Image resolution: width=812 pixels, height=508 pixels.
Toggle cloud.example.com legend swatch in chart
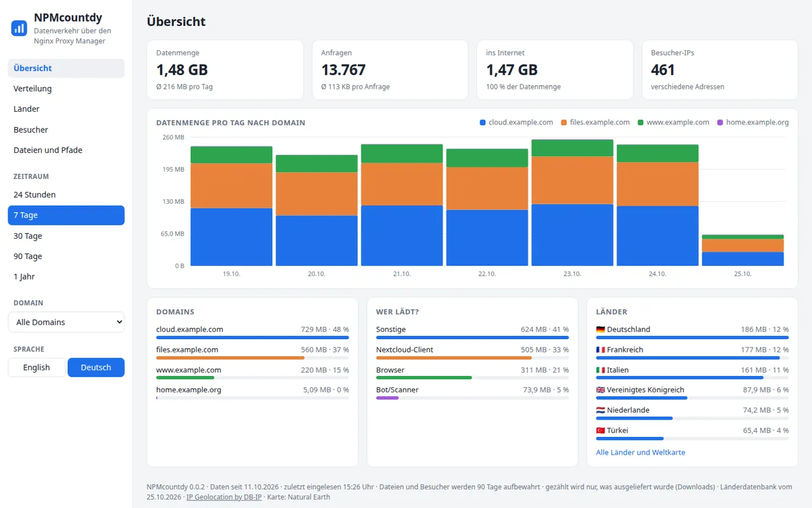point(483,123)
